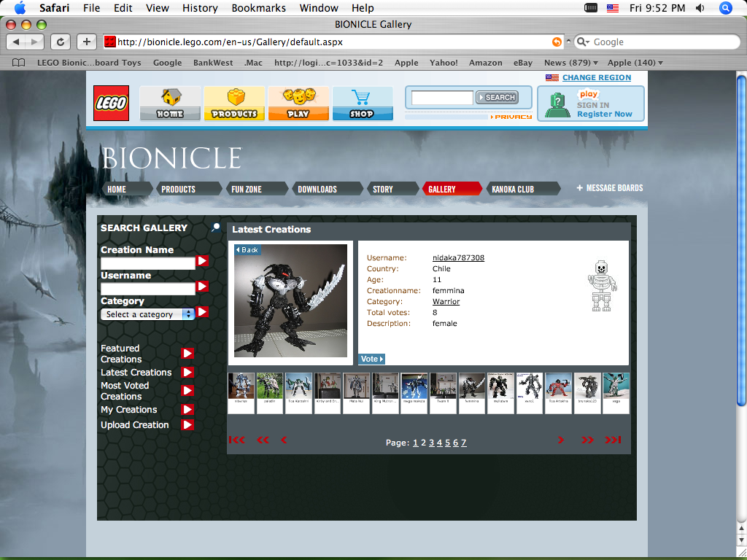This screenshot has height=560, width=747.
Task: Click Latest Creations arrow
Action: coord(187,373)
